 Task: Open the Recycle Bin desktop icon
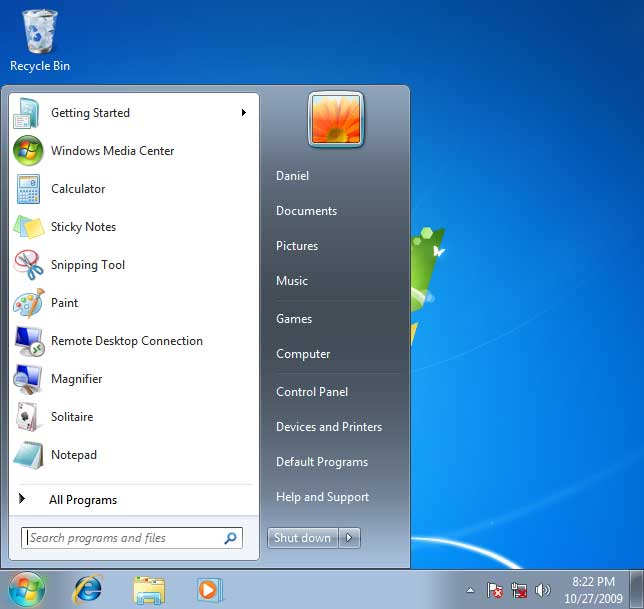point(39,41)
